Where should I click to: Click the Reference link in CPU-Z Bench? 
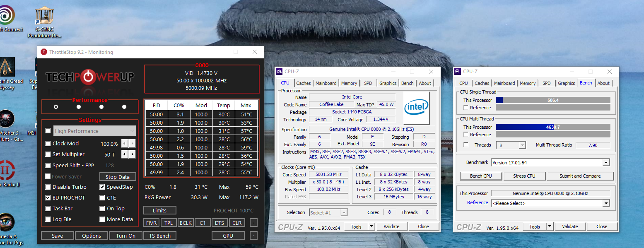click(x=478, y=203)
